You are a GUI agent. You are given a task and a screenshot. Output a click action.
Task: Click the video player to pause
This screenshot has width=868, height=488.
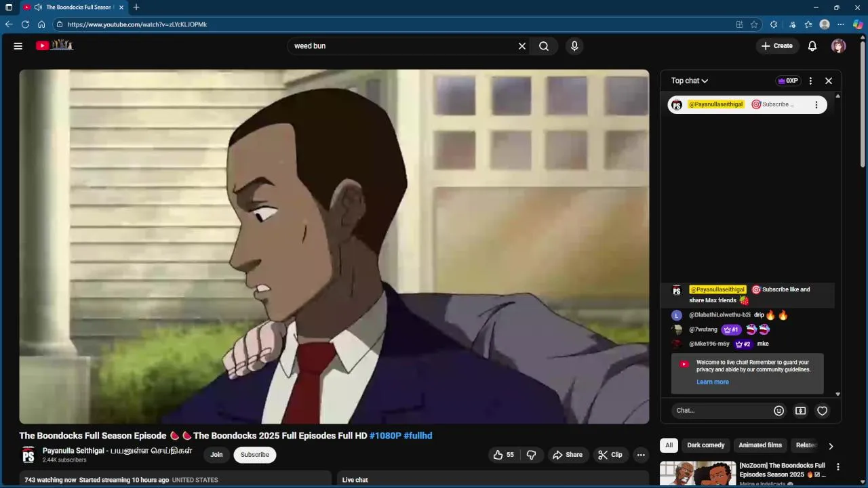[x=334, y=247]
